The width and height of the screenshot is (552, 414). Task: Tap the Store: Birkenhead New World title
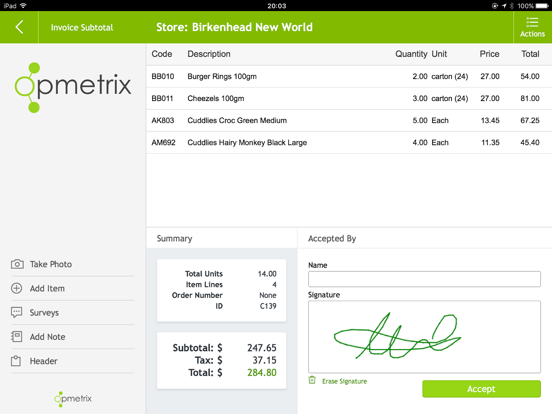(234, 27)
